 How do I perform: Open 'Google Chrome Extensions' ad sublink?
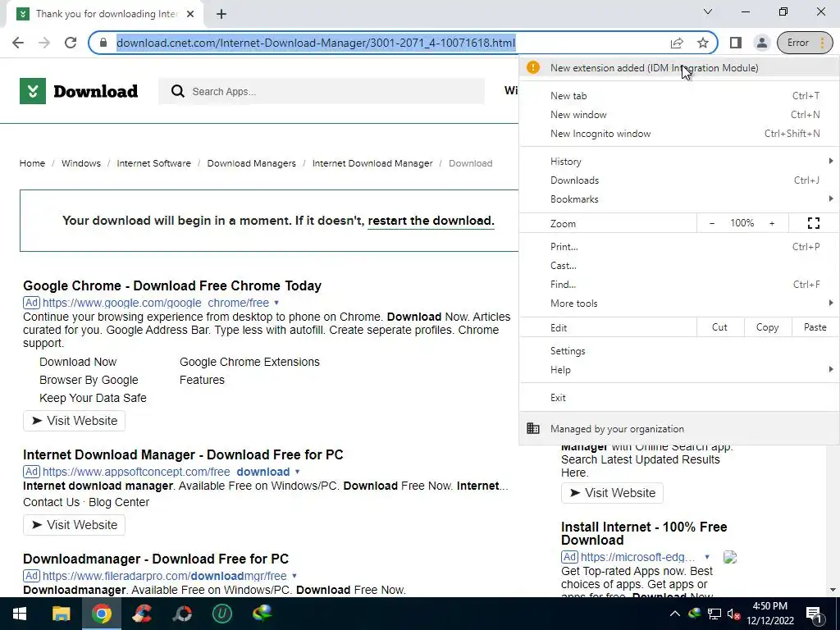pos(249,362)
